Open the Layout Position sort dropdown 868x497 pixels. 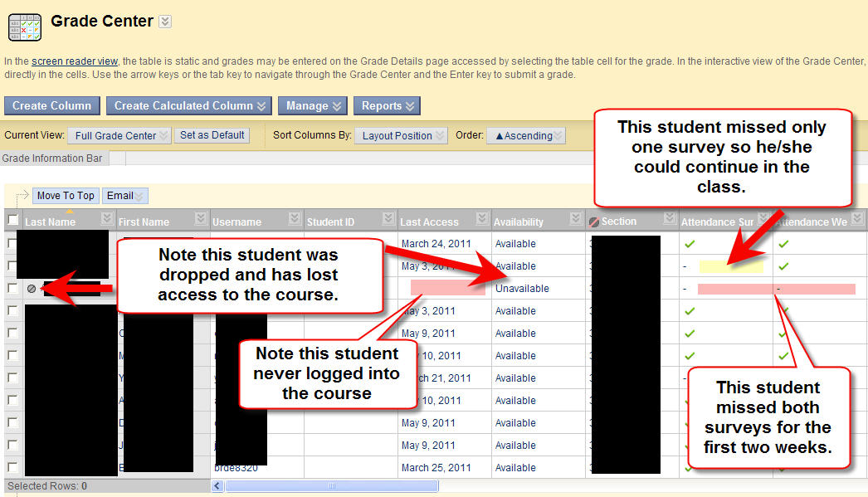coord(402,135)
